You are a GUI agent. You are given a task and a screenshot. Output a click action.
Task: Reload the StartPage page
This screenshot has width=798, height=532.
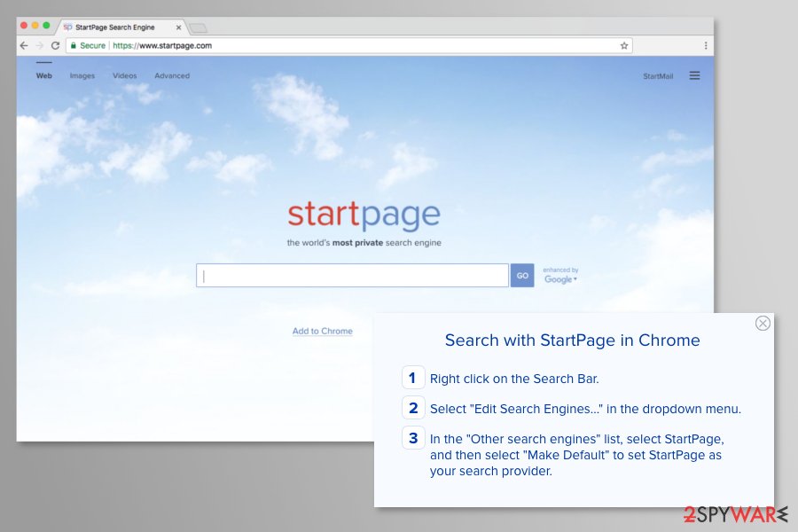tap(55, 45)
